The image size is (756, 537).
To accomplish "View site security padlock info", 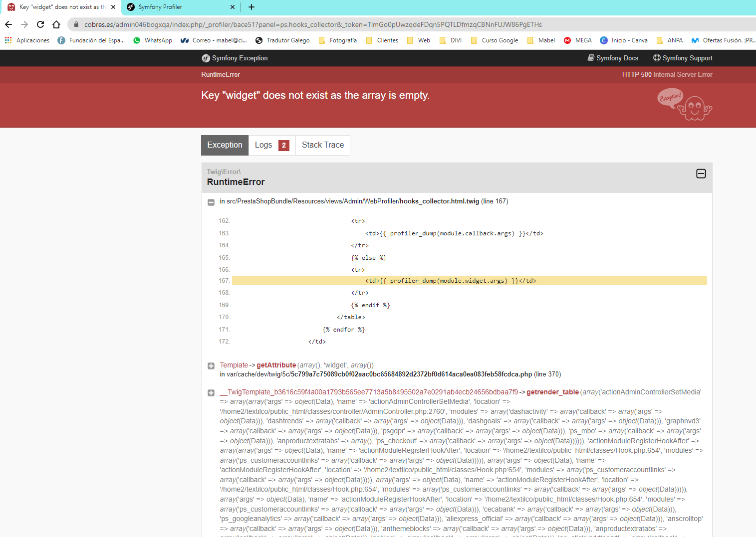I will [76, 24].
